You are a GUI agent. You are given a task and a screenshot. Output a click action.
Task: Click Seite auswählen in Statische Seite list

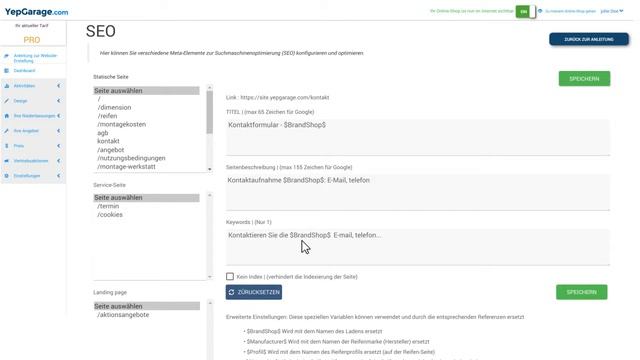(147, 91)
